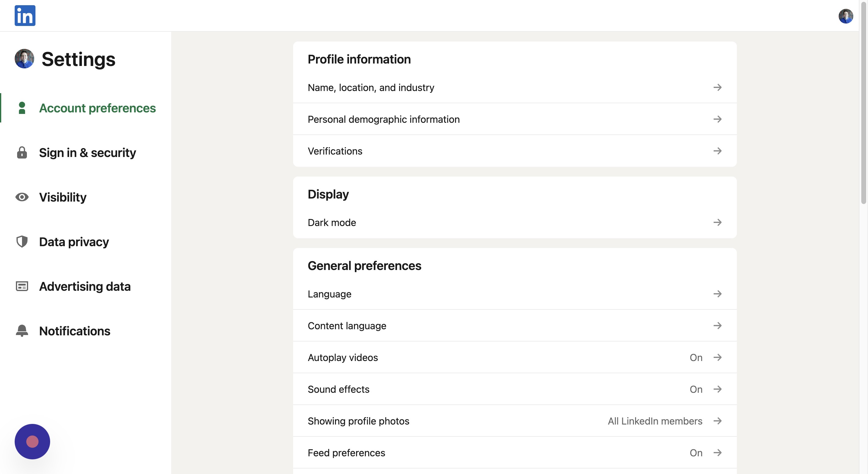868x474 pixels.
Task: Click the eye icon beside Visibility
Action: click(22, 197)
